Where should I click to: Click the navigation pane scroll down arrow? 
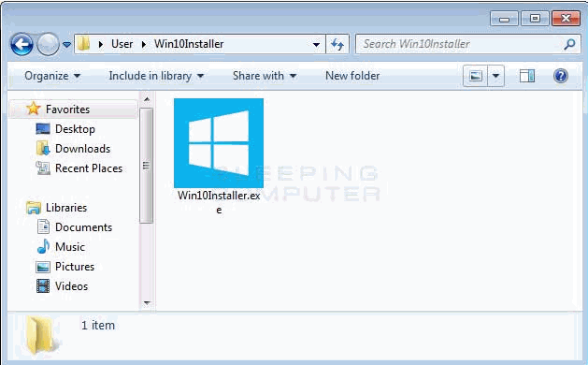point(147,302)
